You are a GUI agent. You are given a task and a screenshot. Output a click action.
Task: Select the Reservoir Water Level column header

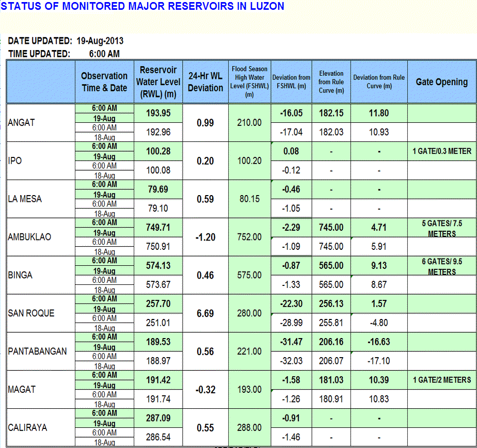[158, 82]
